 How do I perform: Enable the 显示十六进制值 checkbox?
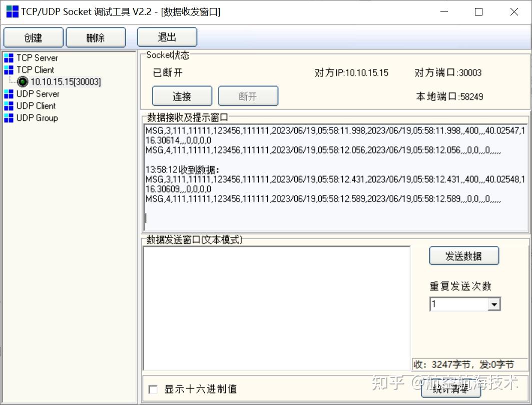click(153, 389)
